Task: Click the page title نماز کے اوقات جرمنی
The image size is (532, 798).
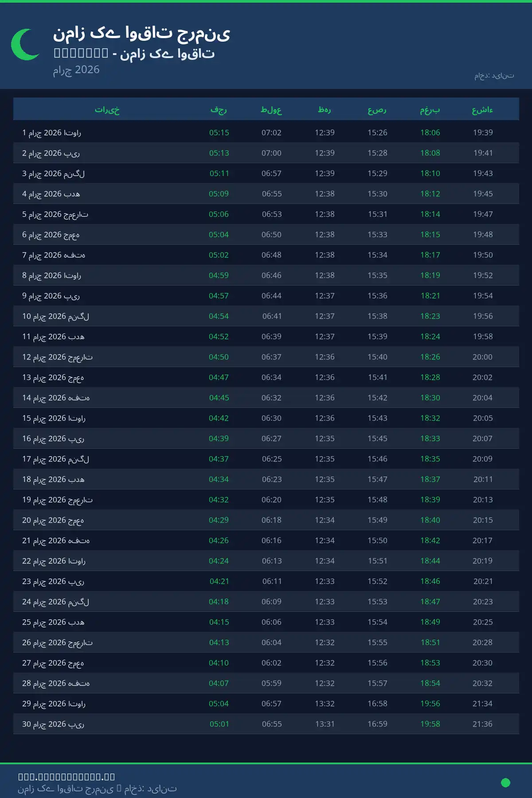Action: 142,34
